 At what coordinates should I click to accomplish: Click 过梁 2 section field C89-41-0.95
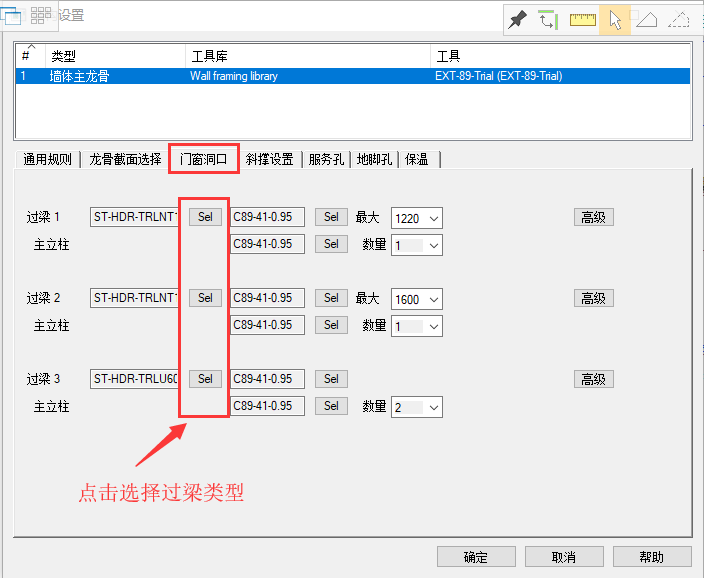[268, 298]
